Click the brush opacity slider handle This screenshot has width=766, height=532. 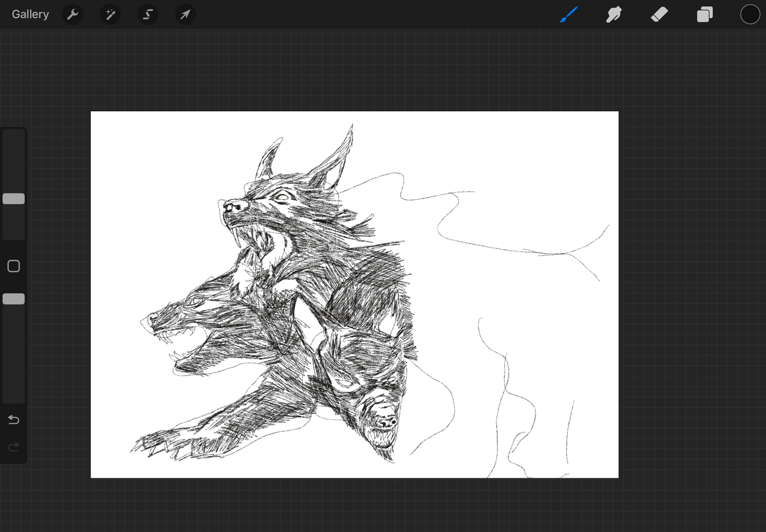pos(14,299)
